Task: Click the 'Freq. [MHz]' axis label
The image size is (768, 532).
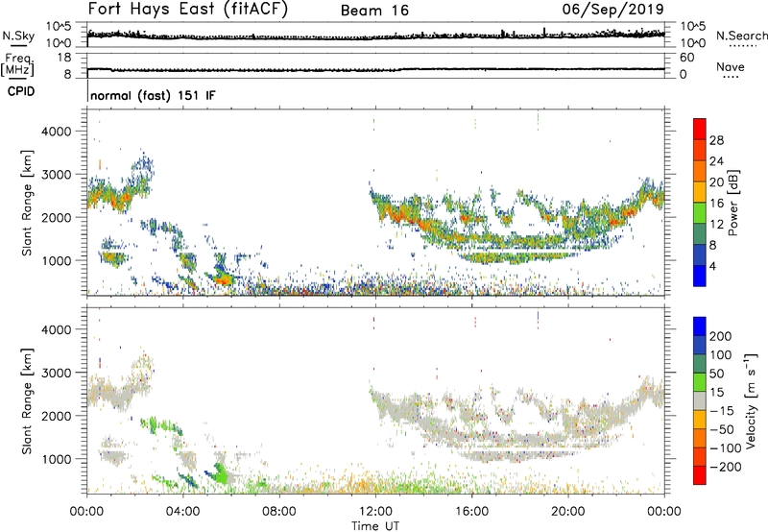Action: 18,65
